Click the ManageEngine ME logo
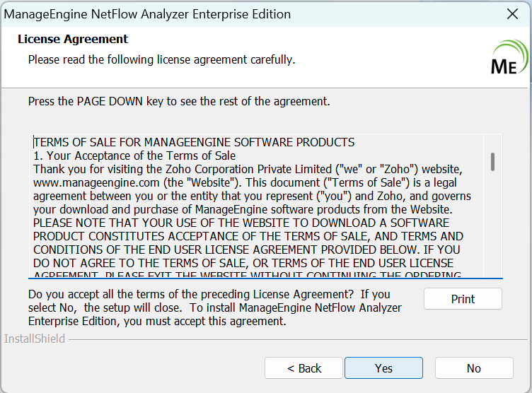 coord(509,58)
